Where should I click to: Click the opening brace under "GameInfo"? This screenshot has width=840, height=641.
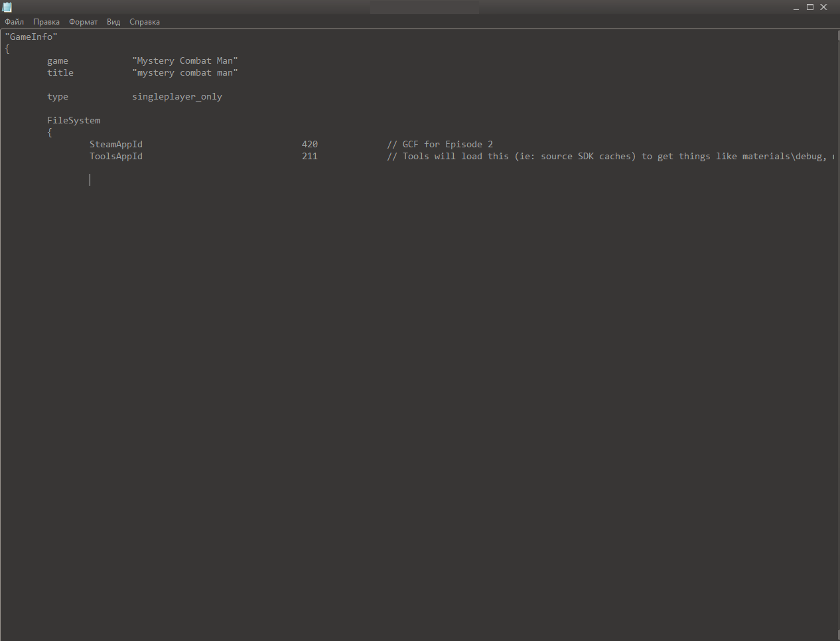coord(7,48)
